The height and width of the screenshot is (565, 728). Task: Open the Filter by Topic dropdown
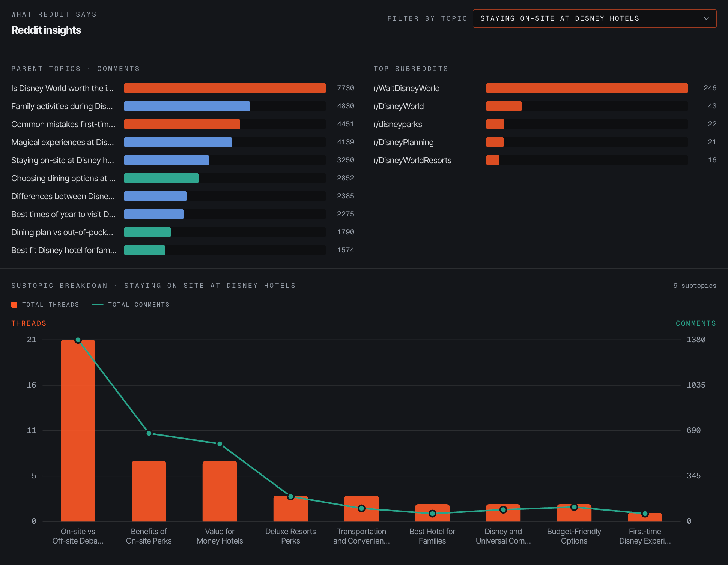point(594,18)
